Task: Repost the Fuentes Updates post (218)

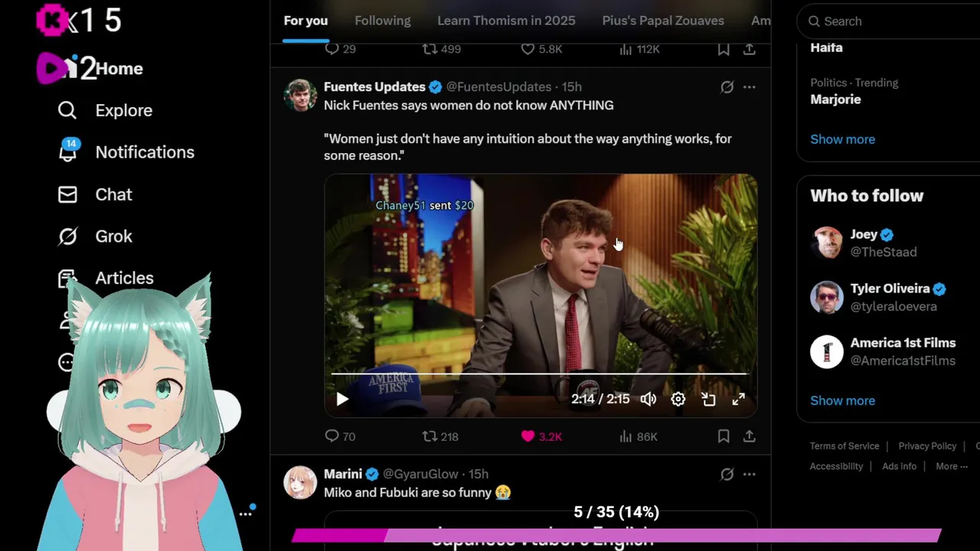Action: tap(440, 436)
